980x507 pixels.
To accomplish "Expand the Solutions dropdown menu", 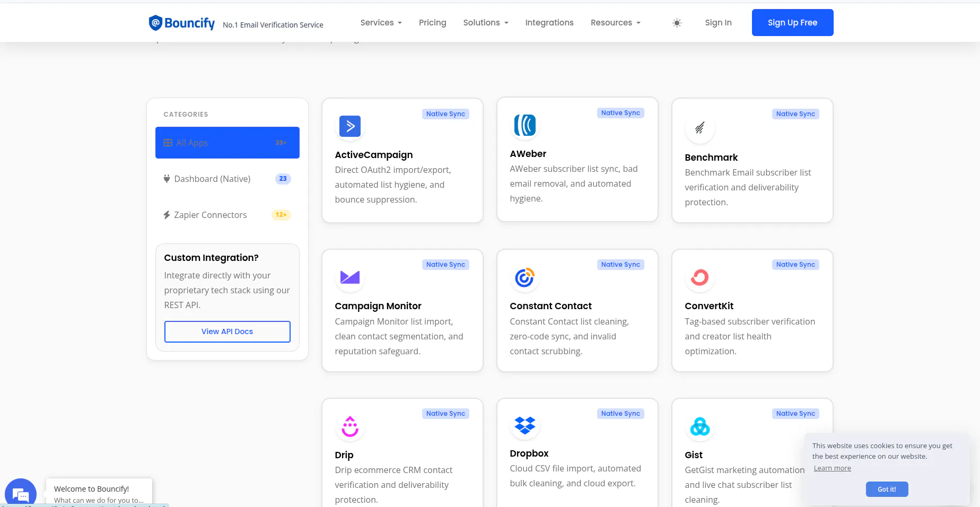I will pyautogui.click(x=486, y=23).
